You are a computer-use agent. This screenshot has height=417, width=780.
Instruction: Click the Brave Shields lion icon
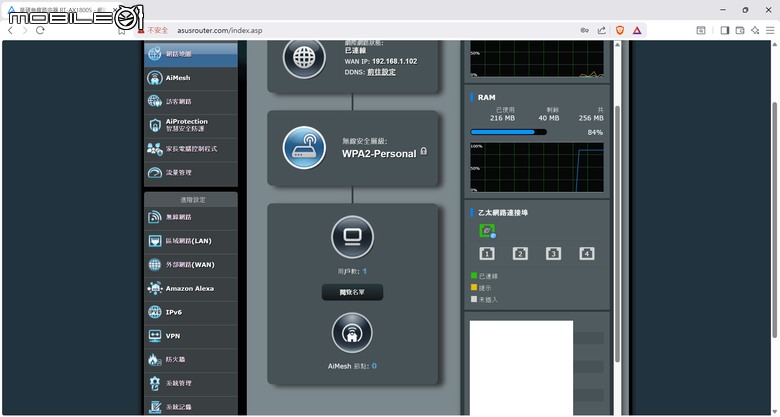click(620, 30)
